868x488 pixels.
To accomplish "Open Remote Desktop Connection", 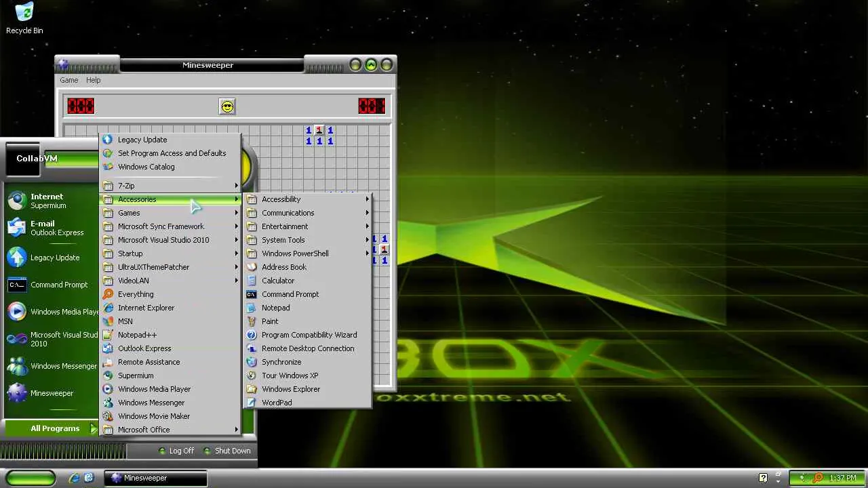I will click(308, 348).
